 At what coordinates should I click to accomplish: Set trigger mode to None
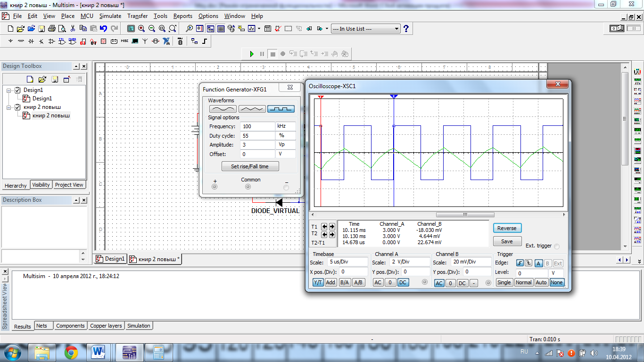click(x=557, y=283)
